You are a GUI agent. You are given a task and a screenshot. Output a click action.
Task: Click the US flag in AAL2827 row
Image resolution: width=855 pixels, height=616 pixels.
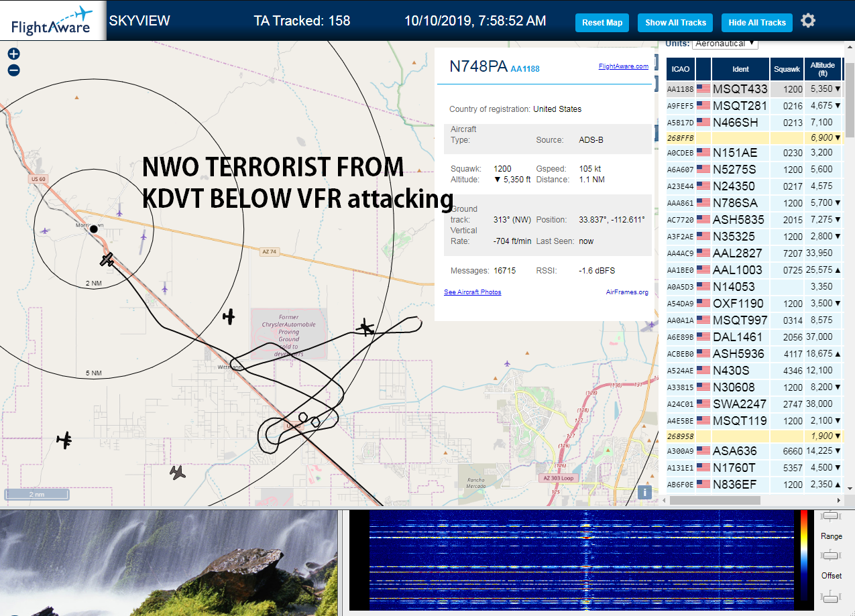703,253
